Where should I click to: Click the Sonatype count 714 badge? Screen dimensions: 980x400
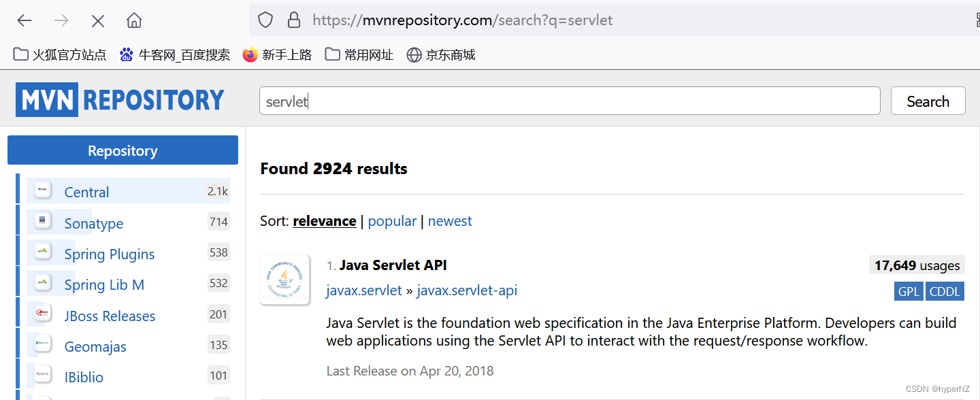tap(218, 222)
